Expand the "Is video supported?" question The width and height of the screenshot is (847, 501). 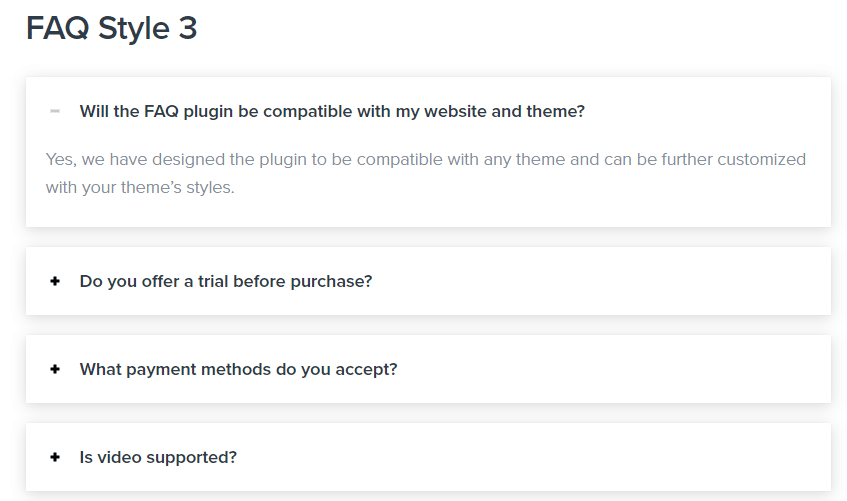[x=158, y=458]
